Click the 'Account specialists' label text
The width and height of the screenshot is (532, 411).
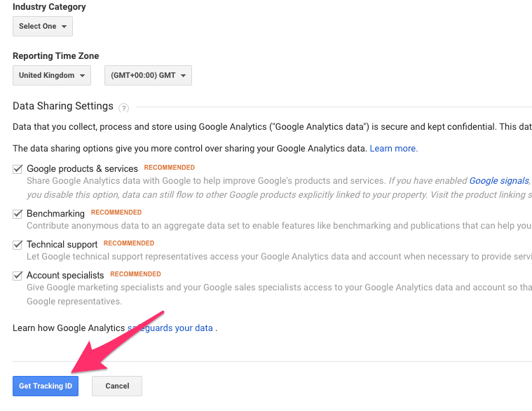(65, 276)
